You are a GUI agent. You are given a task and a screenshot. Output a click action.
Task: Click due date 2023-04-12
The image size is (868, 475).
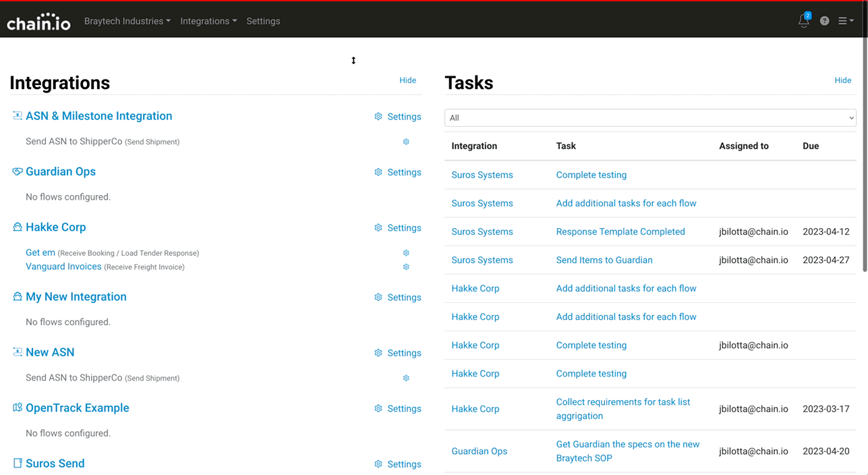point(826,231)
